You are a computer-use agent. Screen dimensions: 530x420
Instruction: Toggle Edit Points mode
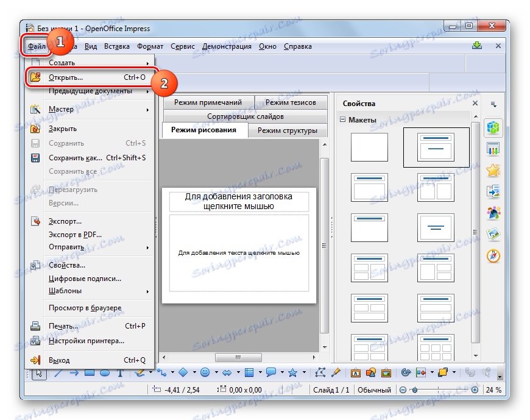click(x=320, y=372)
